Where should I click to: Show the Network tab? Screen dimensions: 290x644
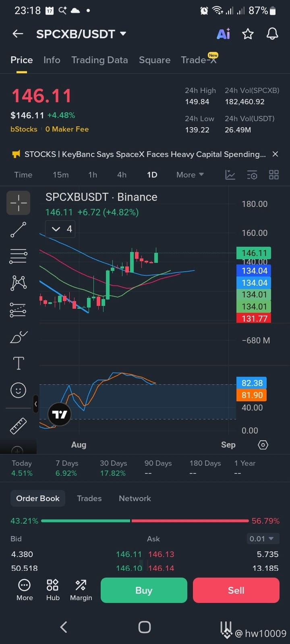[135, 498]
